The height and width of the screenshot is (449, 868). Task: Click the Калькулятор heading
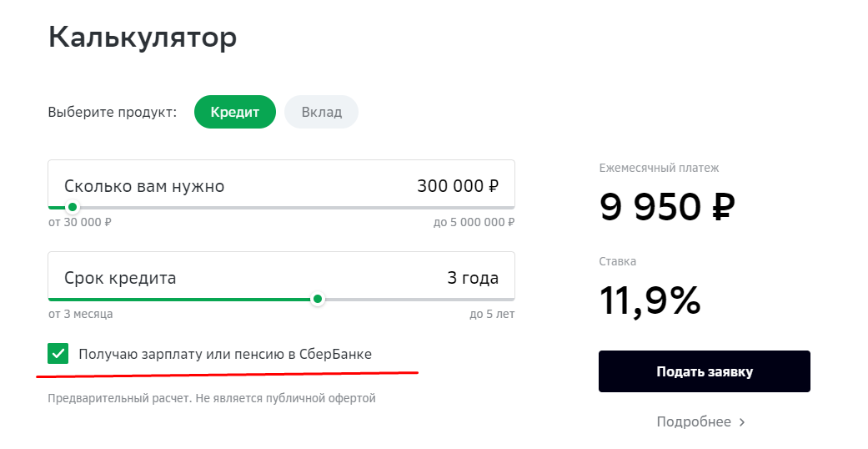pyautogui.click(x=143, y=38)
